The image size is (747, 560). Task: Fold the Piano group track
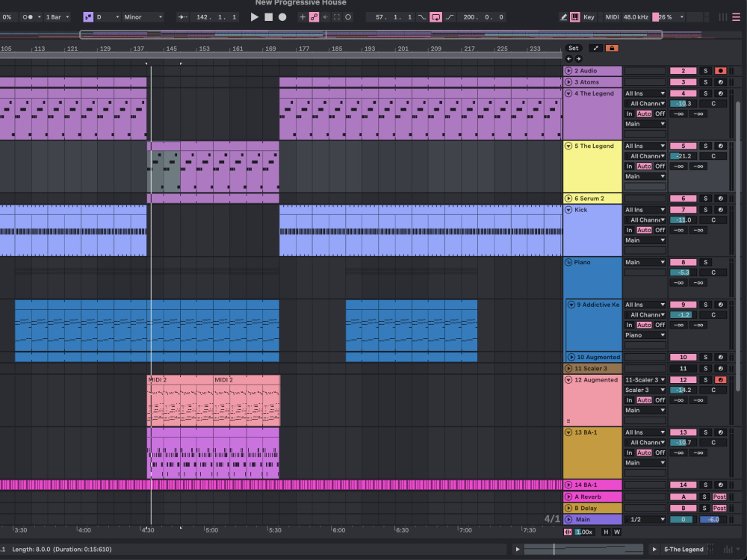568,262
